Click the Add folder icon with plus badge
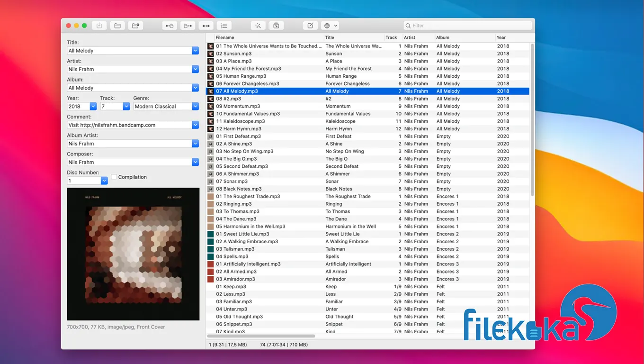This screenshot has height=364, width=644. 135,26
